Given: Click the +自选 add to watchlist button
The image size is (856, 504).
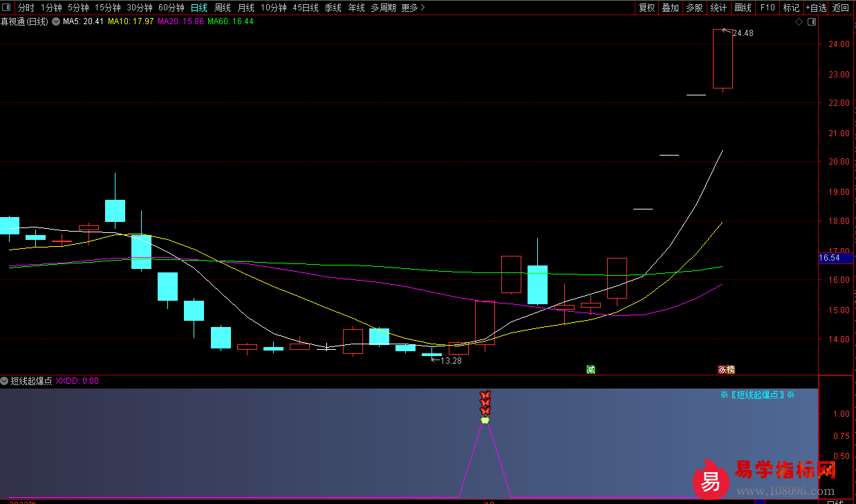Looking at the screenshot, I should 815,8.
